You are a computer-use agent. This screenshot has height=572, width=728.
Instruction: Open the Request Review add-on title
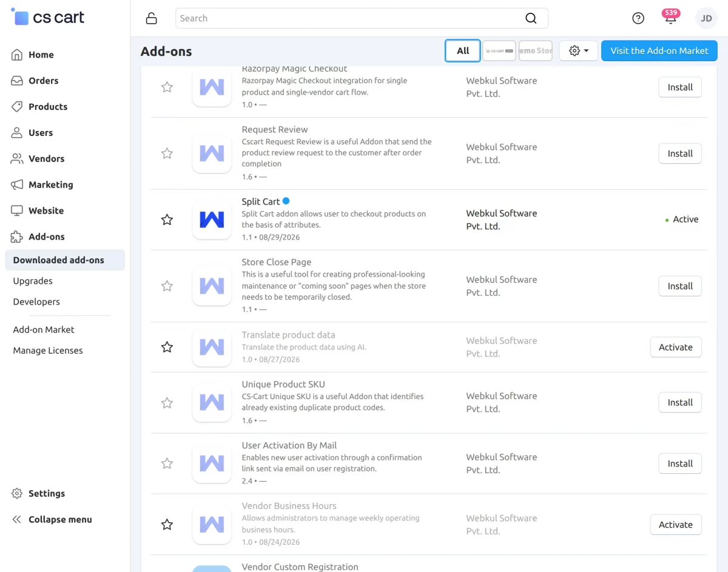click(275, 129)
